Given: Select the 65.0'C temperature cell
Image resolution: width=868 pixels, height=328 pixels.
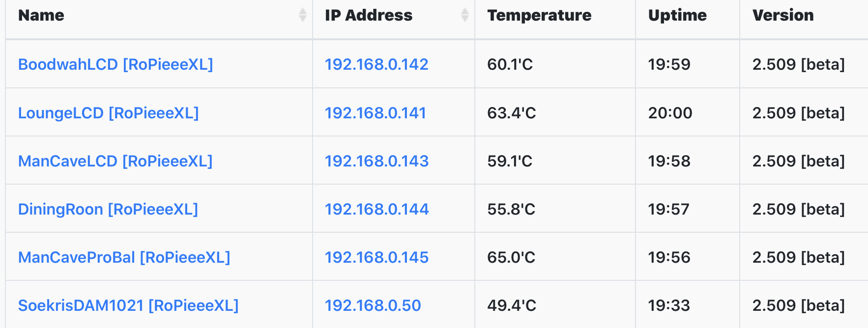Looking at the screenshot, I should pyautogui.click(x=555, y=257).
